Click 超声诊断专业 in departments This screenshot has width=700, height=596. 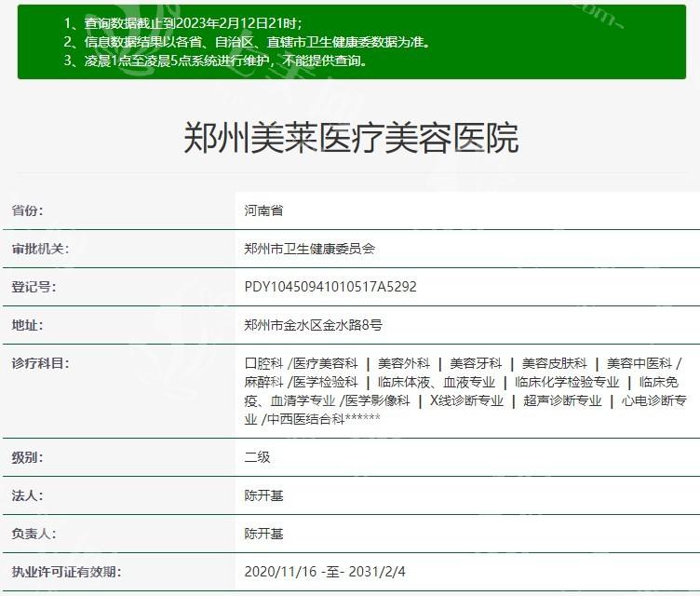click(562, 400)
